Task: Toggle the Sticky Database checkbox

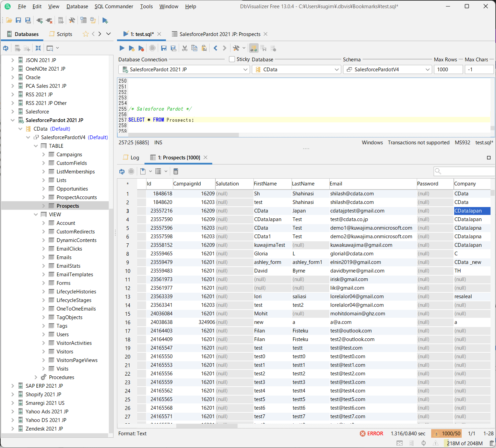Action: pyautogui.click(x=232, y=59)
